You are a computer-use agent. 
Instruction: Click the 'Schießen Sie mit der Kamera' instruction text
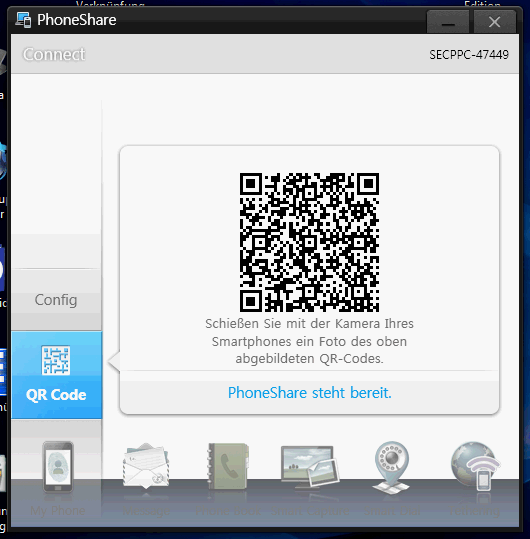(x=309, y=341)
